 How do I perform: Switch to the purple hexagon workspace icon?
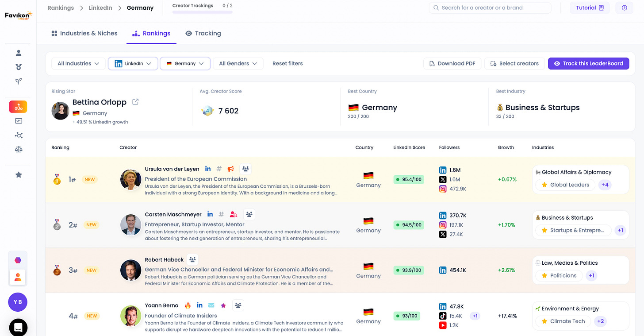(18, 260)
